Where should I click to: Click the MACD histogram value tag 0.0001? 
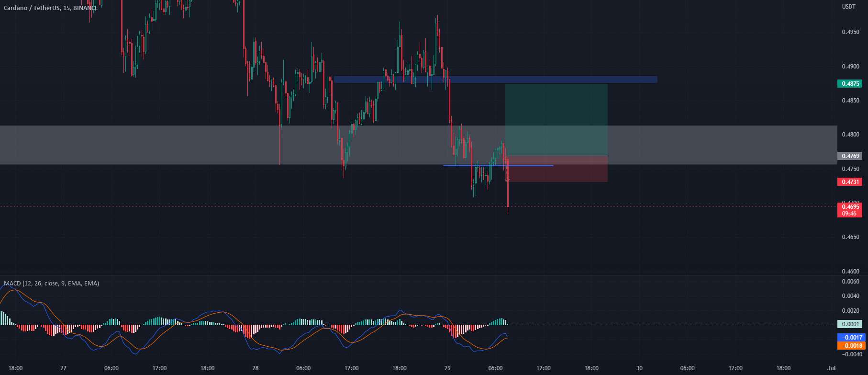pos(849,324)
